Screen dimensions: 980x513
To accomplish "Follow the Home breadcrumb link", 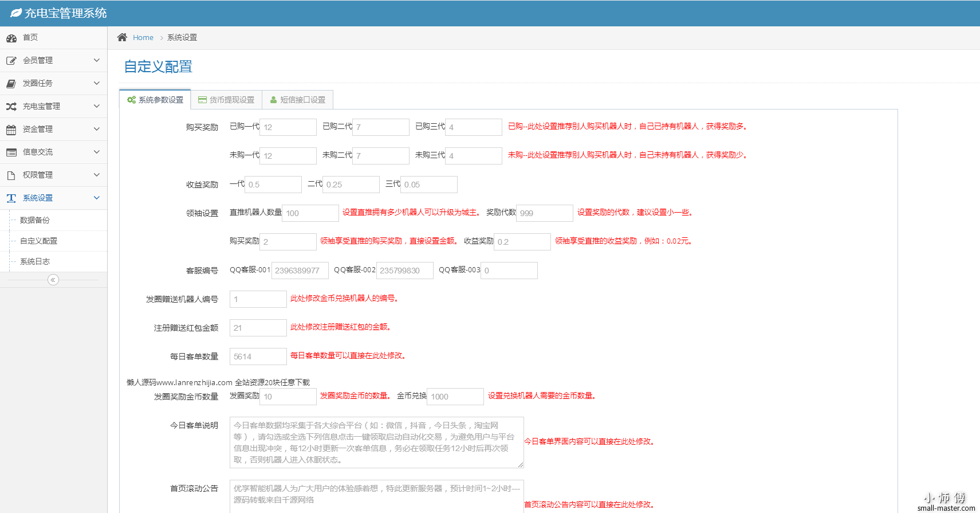I will [143, 38].
